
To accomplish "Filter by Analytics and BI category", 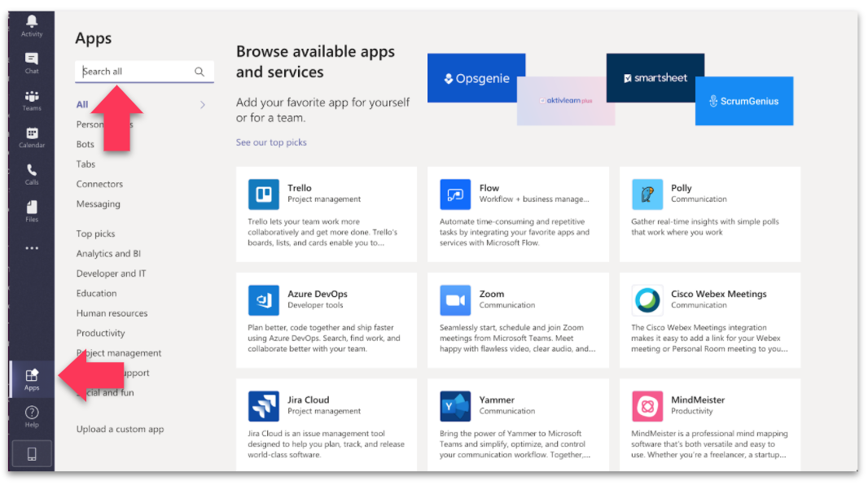I will pos(108,254).
